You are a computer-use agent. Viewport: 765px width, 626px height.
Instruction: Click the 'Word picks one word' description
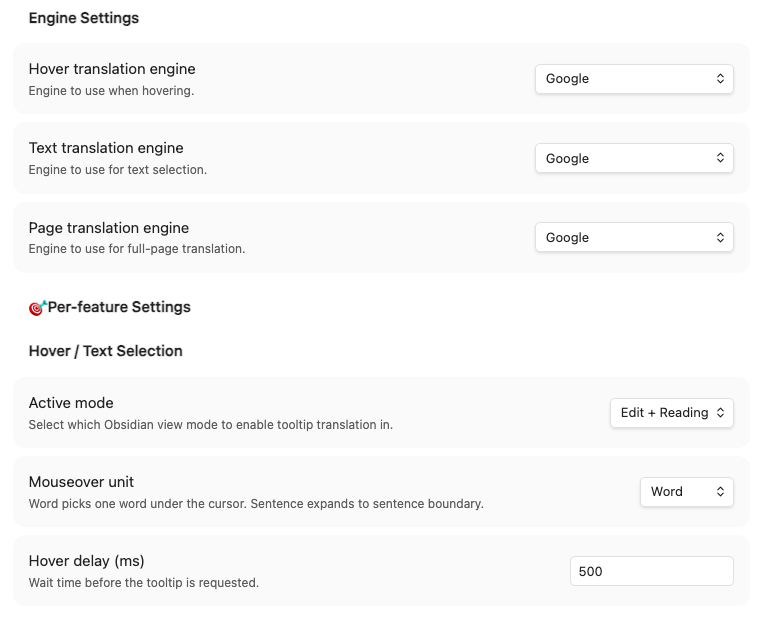(256, 504)
